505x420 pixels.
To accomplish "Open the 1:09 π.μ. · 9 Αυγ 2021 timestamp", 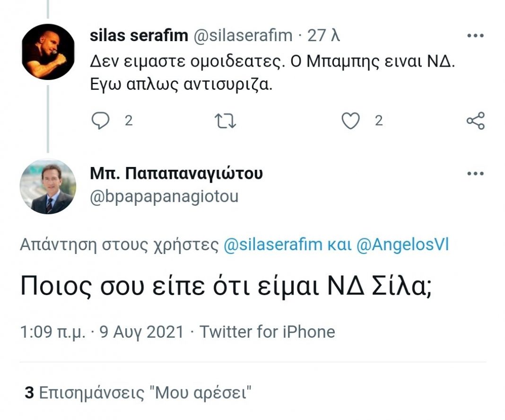I will click(x=102, y=332).
